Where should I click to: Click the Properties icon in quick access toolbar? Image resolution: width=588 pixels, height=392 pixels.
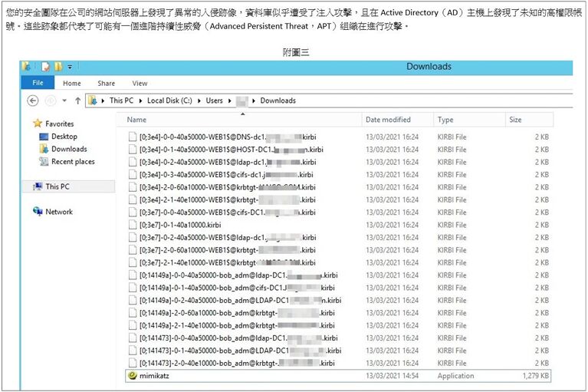45,67
